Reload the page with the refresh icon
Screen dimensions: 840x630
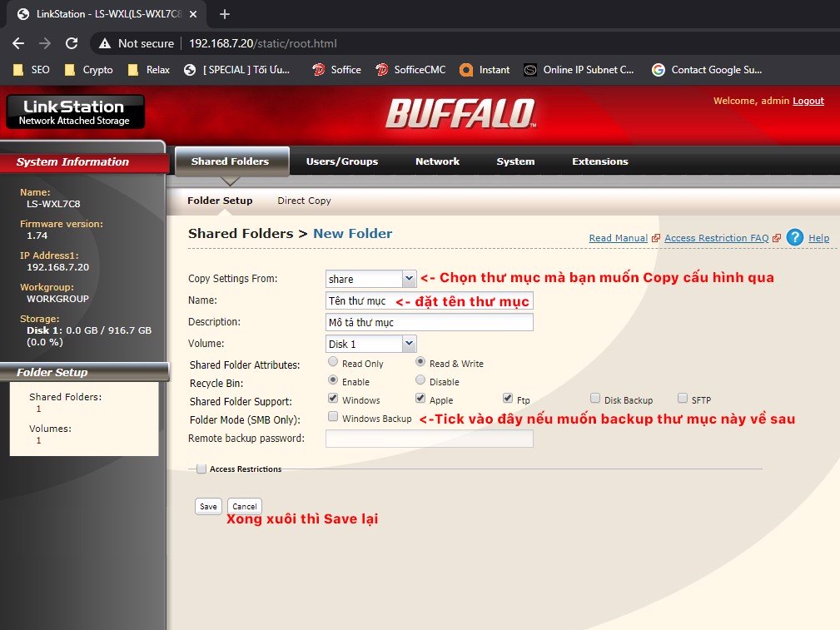(72, 43)
